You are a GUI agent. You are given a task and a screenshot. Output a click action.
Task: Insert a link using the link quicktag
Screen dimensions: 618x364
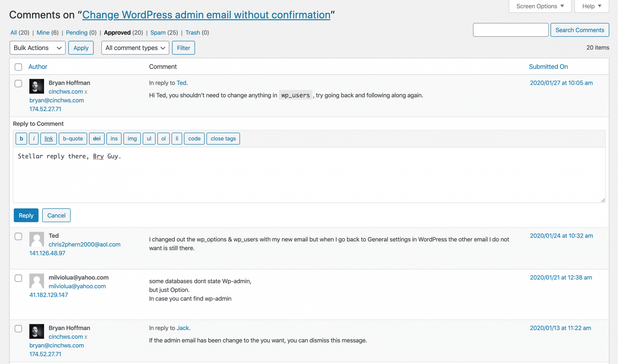click(x=48, y=139)
